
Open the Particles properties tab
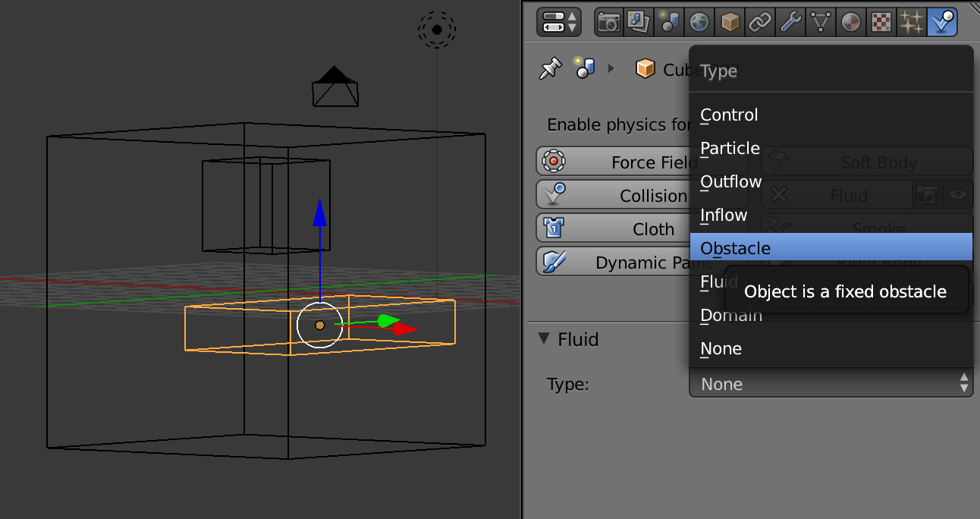click(x=912, y=22)
